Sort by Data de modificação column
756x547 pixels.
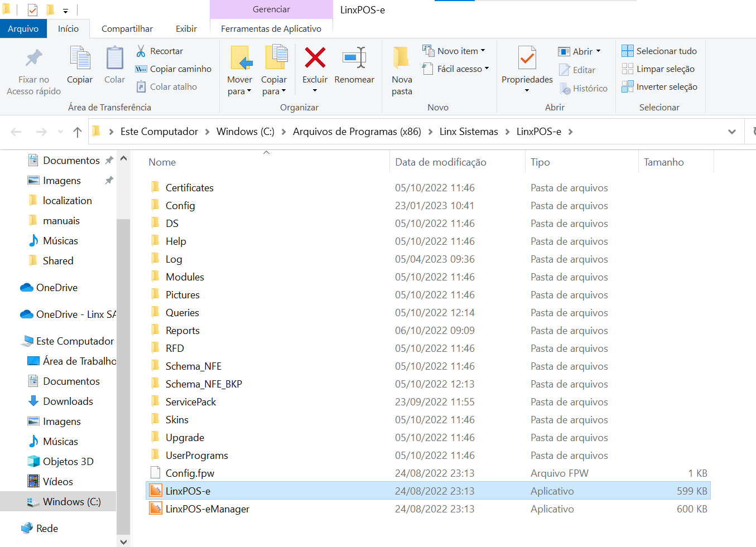(441, 162)
